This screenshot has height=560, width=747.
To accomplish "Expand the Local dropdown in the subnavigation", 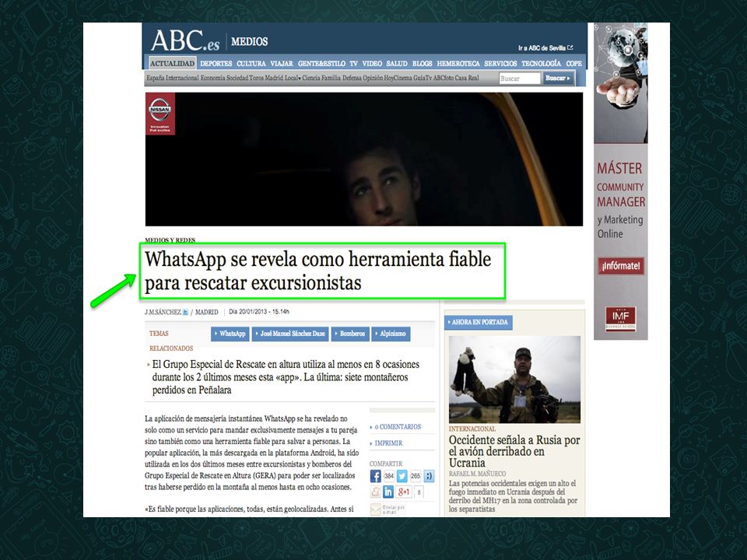I will 293,78.
